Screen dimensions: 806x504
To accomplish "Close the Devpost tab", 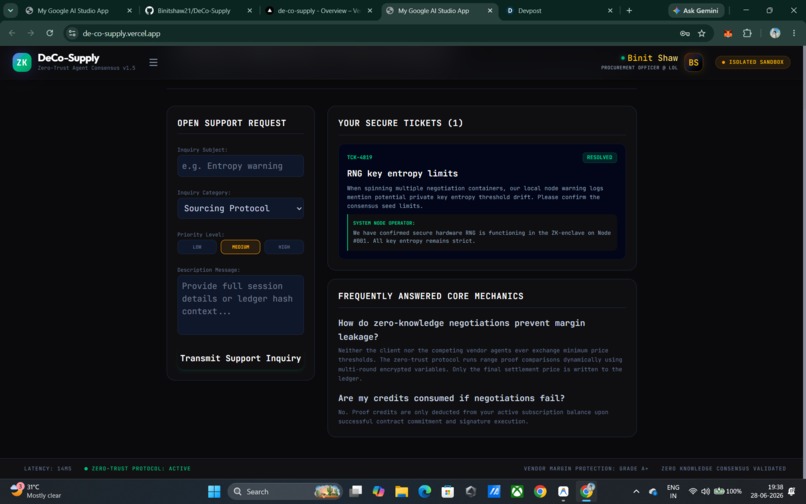I will click(610, 10).
